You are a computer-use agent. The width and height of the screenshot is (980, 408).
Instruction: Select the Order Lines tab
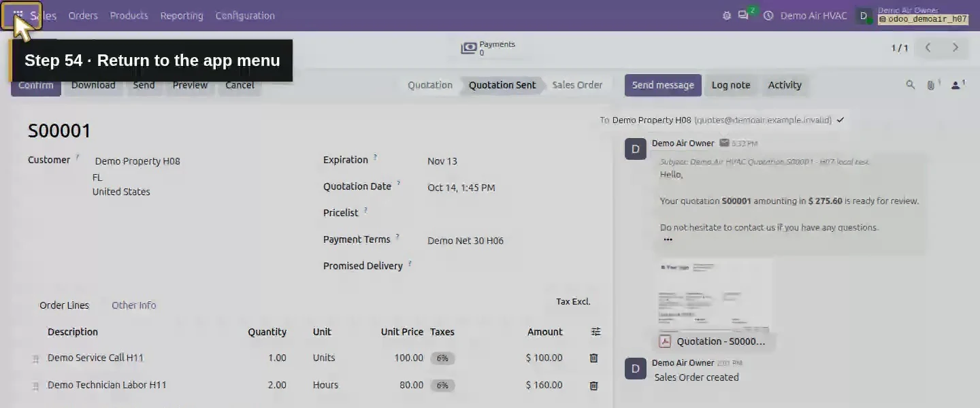[64, 305]
